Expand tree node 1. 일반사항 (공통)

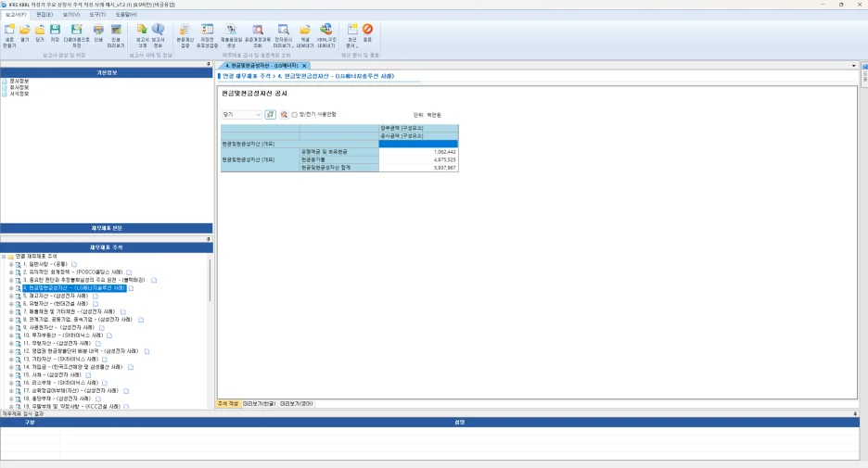11,264
